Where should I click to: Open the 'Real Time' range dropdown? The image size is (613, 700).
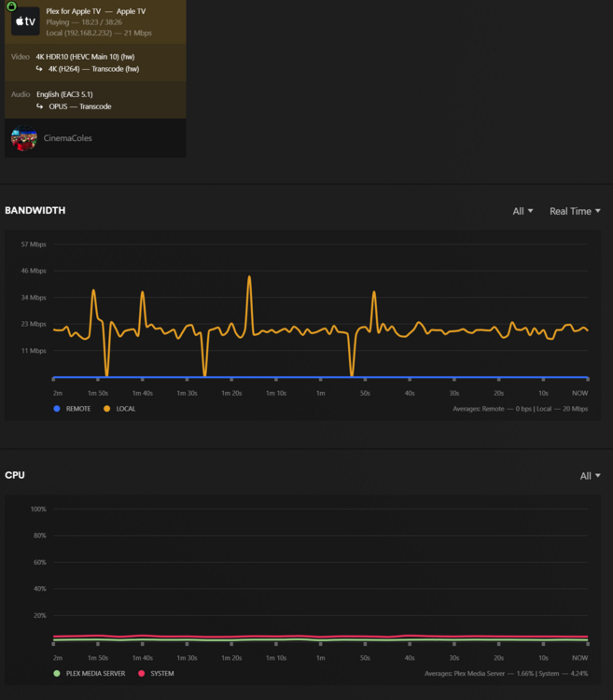click(575, 211)
